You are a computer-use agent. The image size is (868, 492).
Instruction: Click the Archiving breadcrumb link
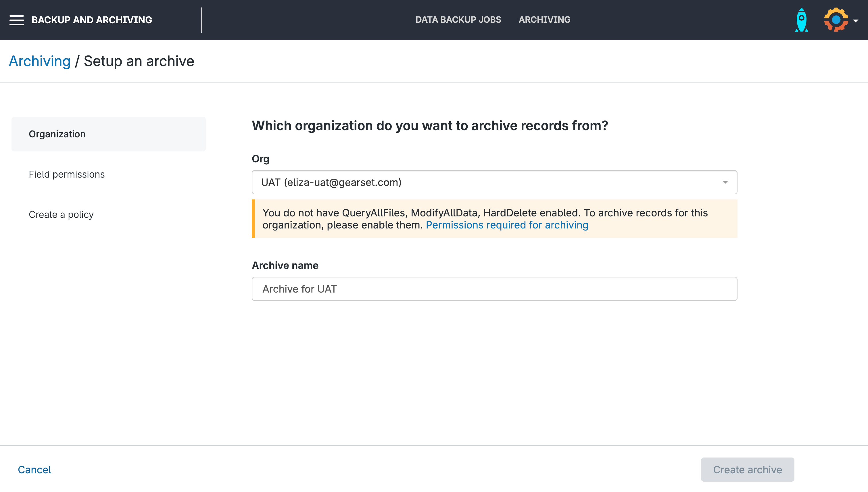click(40, 61)
